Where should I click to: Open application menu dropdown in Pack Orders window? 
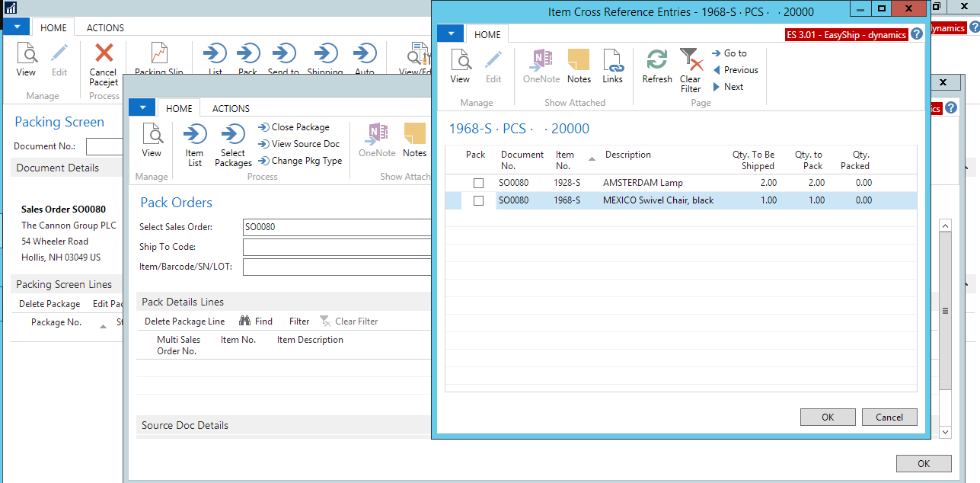(x=142, y=107)
